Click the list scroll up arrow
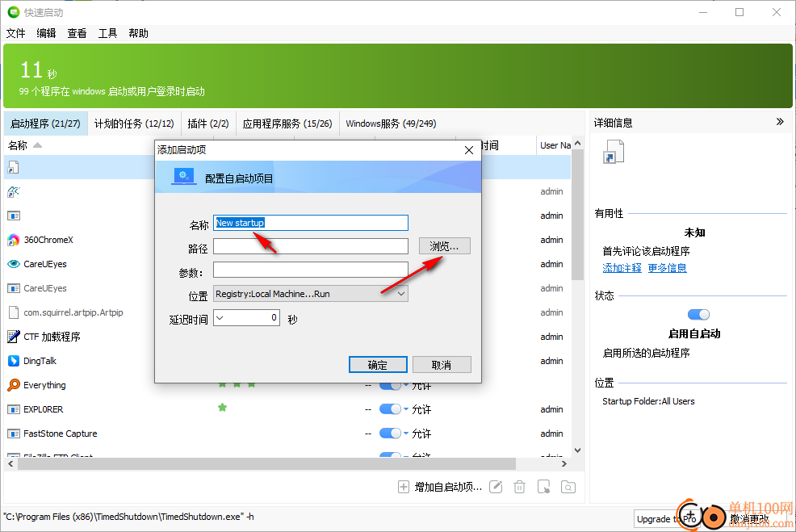Image resolution: width=796 pixels, height=532 pixels. (578, 144)
